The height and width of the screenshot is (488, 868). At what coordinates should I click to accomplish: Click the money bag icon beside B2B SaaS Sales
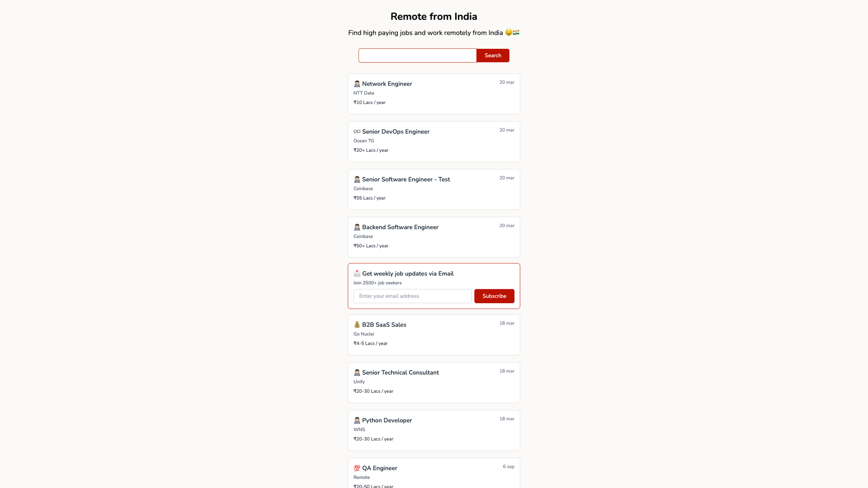(x=357, y=325)
